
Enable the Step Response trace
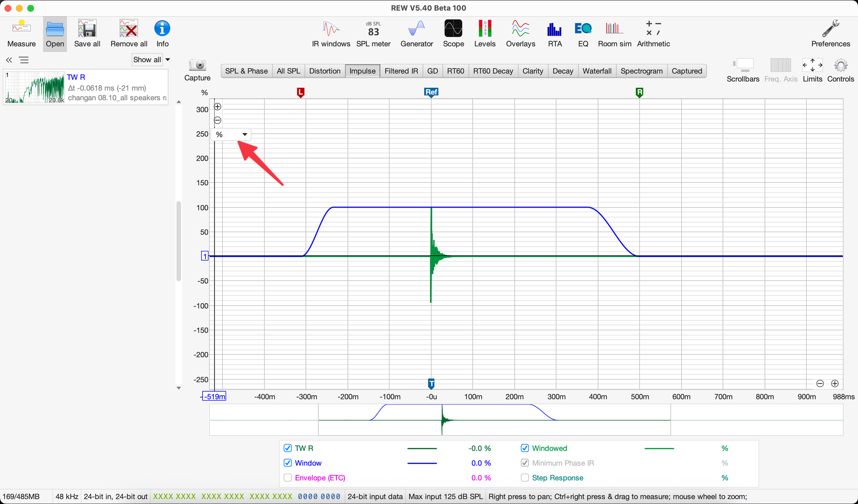(525, 477)
